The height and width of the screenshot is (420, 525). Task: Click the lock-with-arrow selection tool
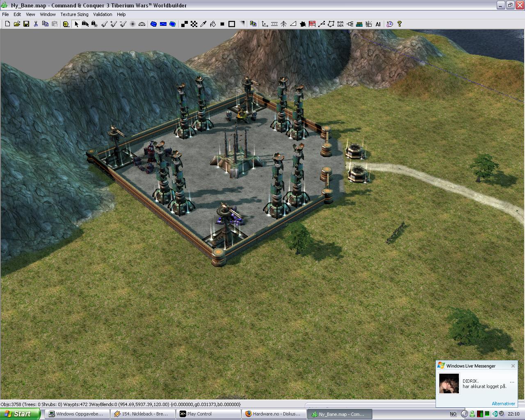click(85, 24)
